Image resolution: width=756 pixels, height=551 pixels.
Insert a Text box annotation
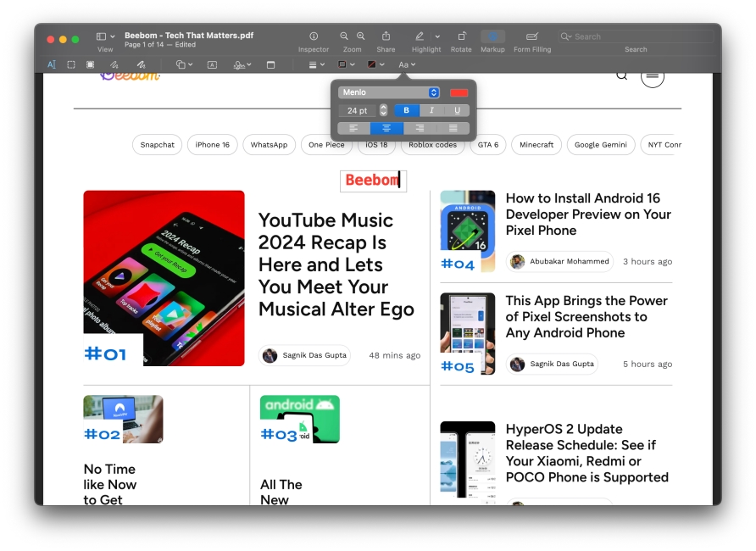tap(212, 64)
